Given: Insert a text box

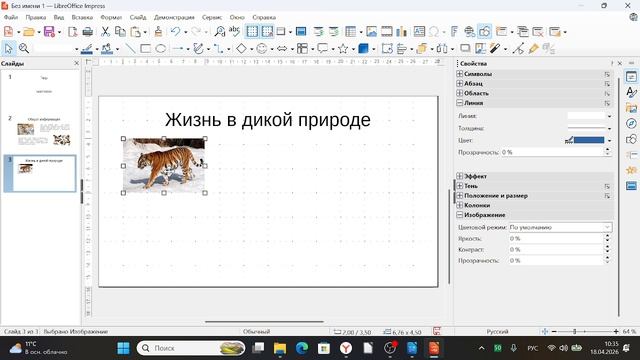Looking at the screenshot, I should (x=419, y=32).
